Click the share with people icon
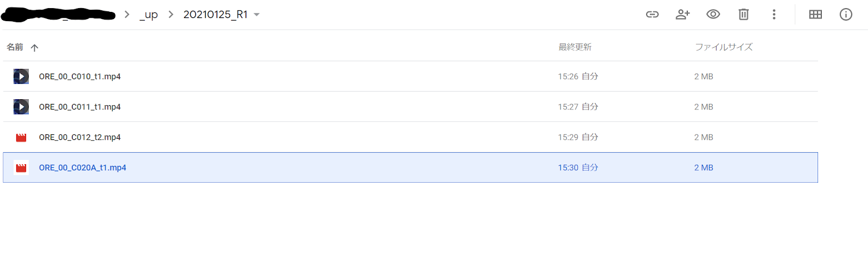 pyautogui.click(x=682, y=15)
